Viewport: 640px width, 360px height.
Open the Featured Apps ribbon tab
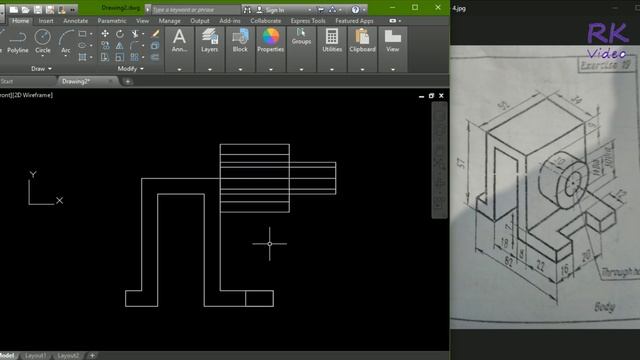click(x=354, y=20)
